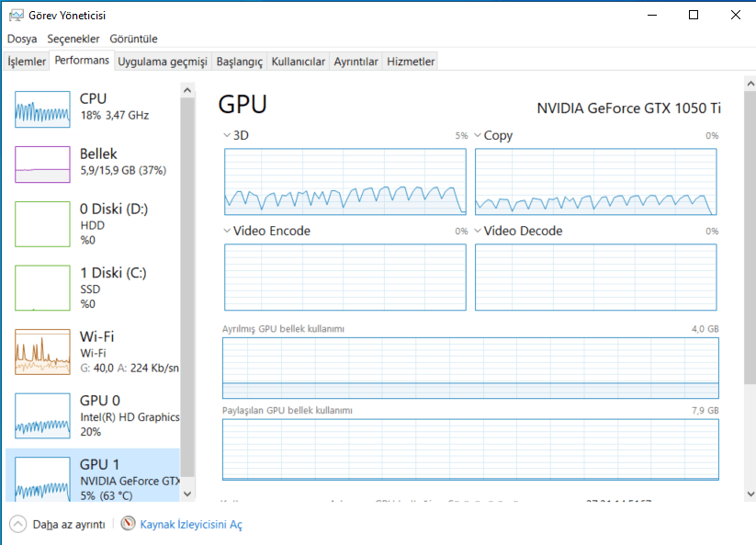Select the GPU 0 Intel graphics mini graph

coord(42,415)
